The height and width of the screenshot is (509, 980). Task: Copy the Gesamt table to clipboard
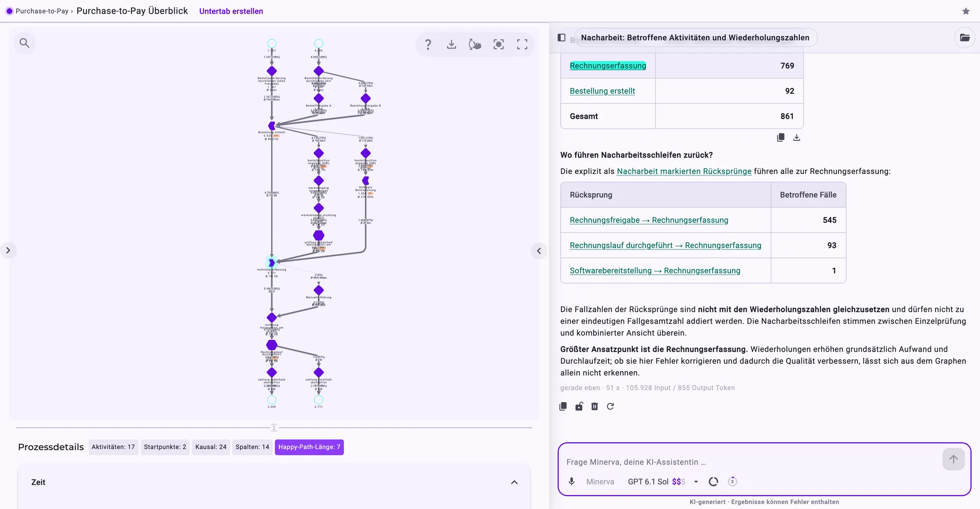tap(781, 138)
